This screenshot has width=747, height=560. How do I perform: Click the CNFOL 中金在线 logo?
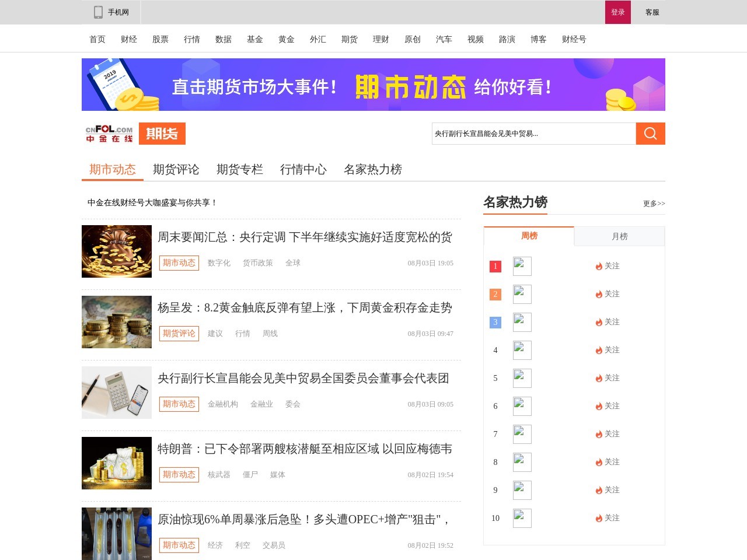109,133
